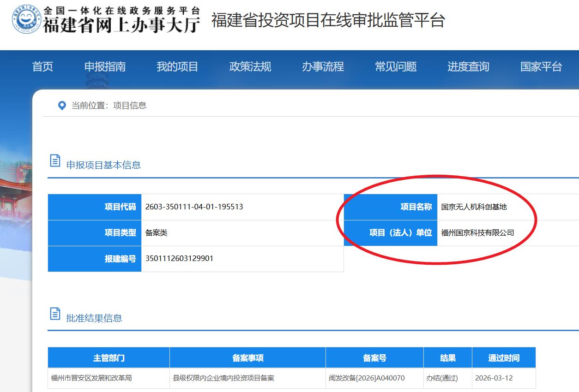The width and height of the screenshot is (579, 392).
Task: Click the 报建编号 value 3501112603129901
Action: [179, 259]
